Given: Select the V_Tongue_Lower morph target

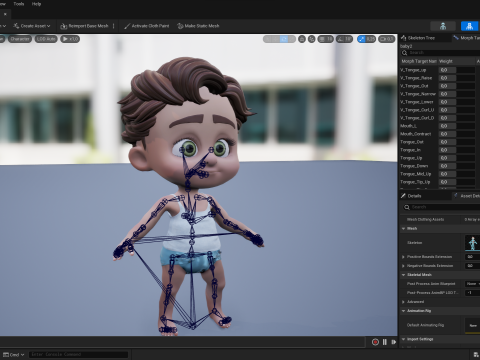Looking at the screenshot, I should (x=417, y=102).
